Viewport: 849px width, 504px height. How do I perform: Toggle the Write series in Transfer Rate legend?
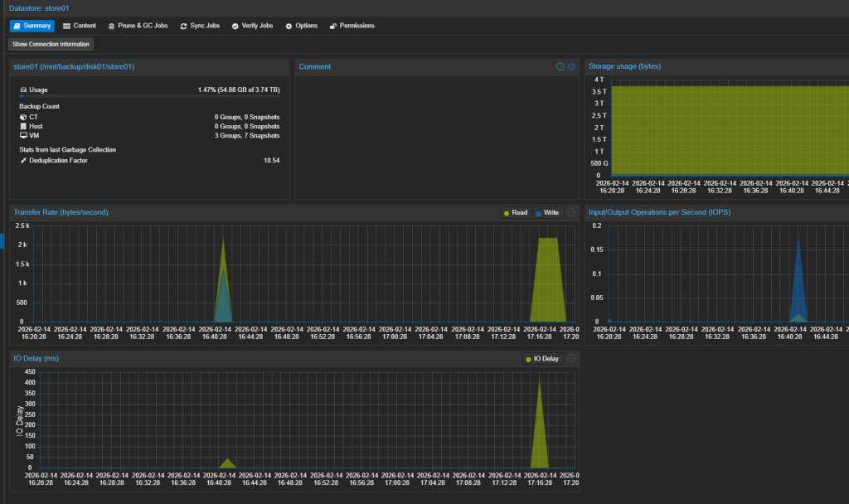point(547,213)
